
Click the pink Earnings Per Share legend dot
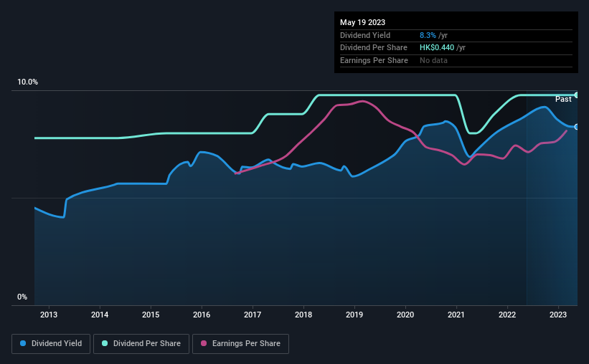tap(204, 343)
